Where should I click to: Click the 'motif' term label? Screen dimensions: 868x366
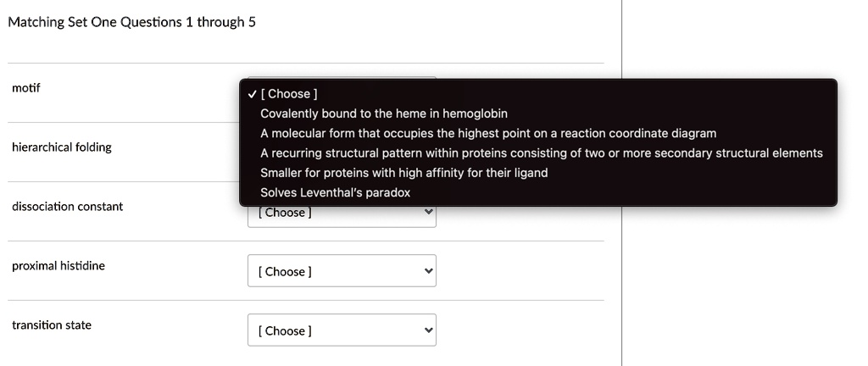point(26,88)
